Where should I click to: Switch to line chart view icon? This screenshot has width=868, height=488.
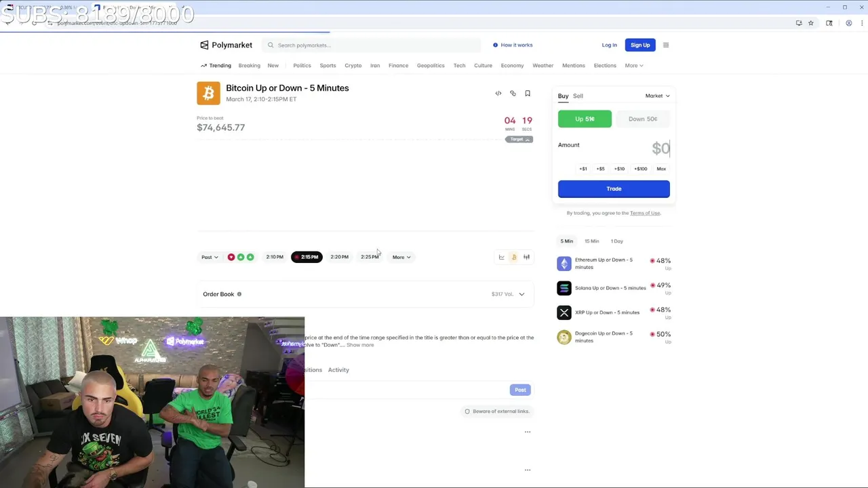502,257
